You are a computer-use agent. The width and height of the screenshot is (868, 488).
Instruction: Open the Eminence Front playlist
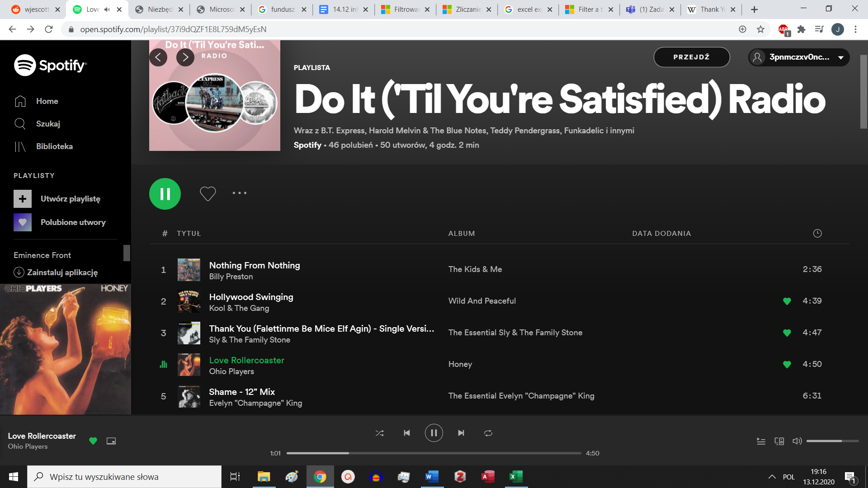tap(42, 255)
